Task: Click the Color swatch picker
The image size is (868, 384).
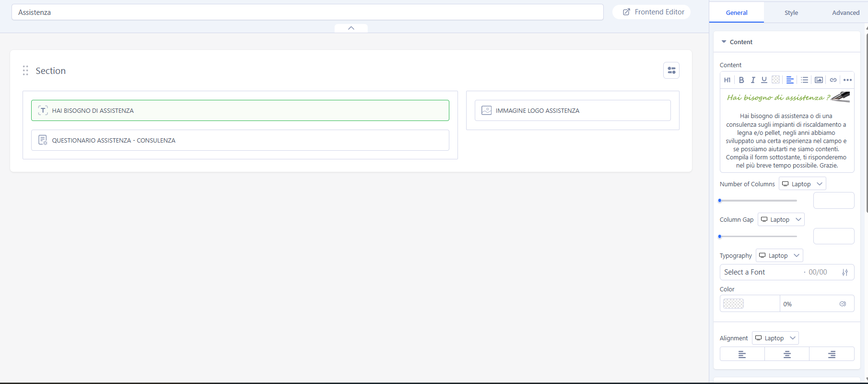Action: (x=733, y=304)
